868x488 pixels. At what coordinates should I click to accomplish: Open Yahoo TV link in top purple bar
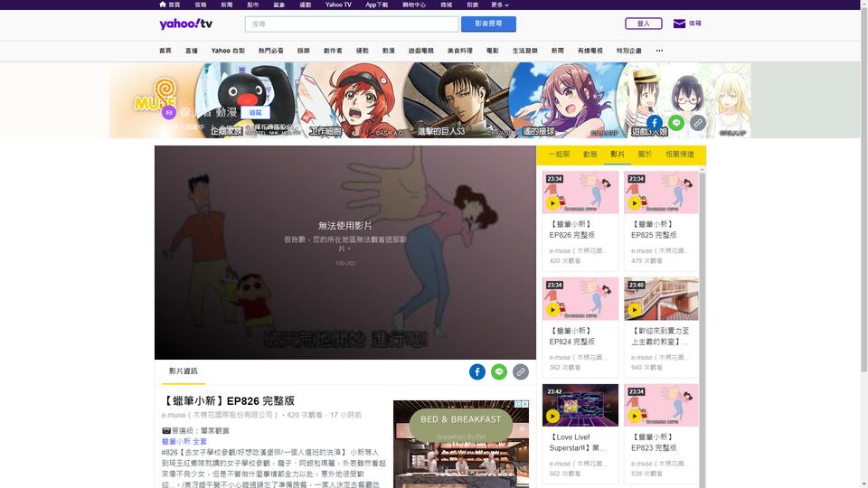(338, 5)
